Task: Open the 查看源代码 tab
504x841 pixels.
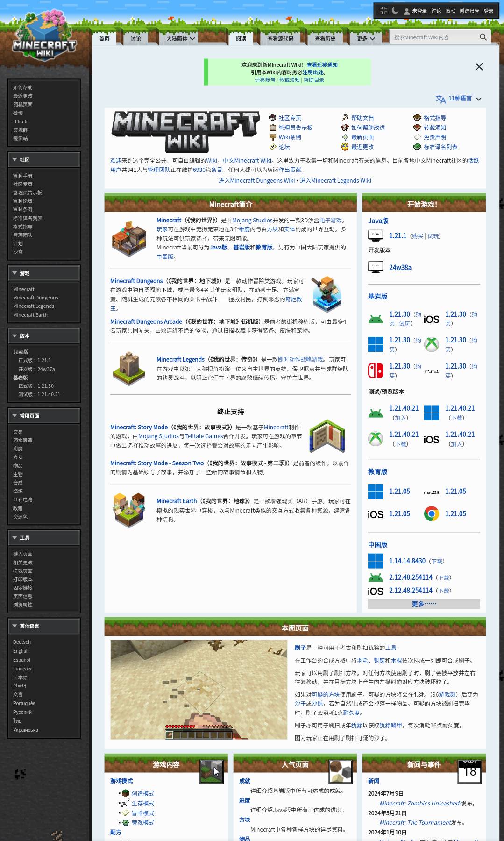Action: (x=280, y=39)
